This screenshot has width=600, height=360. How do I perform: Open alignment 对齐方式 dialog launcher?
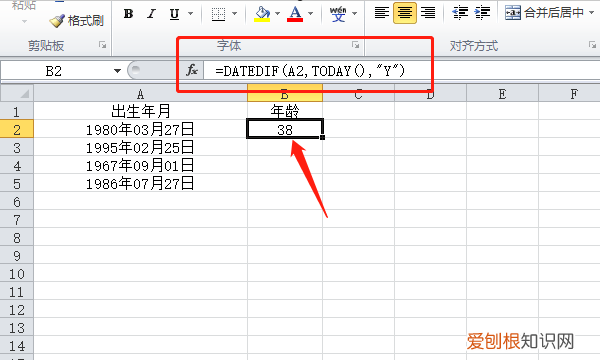pos(592,45)
